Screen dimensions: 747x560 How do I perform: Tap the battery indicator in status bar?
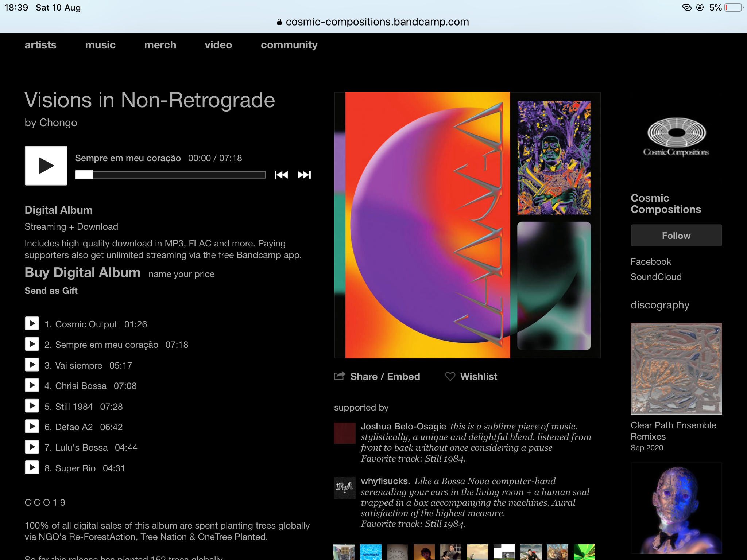(734, 8)
